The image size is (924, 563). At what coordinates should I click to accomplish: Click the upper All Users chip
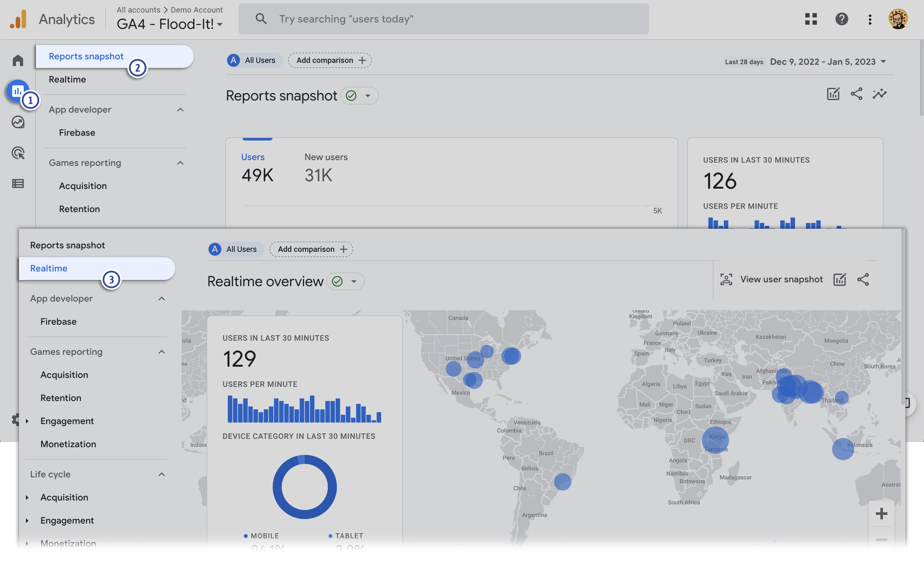pos(255,60)
